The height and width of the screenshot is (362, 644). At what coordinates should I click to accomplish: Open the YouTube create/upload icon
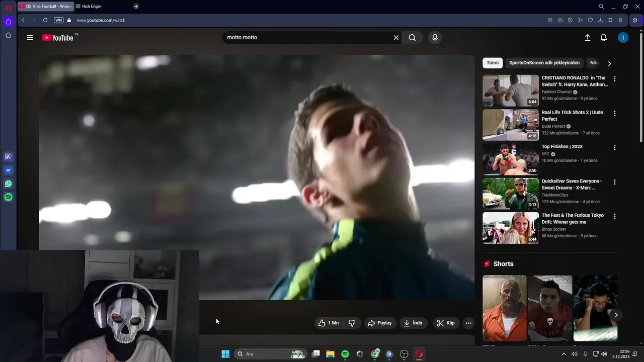coord(587,38)
